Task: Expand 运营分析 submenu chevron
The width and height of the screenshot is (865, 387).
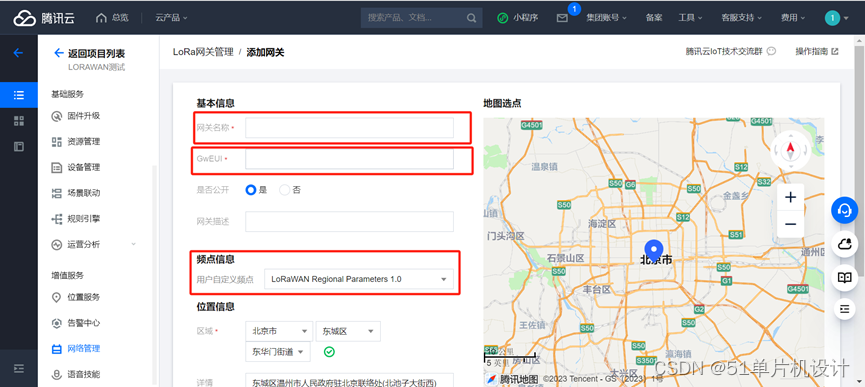Action: pyautogui.click(x=134, y=244)
